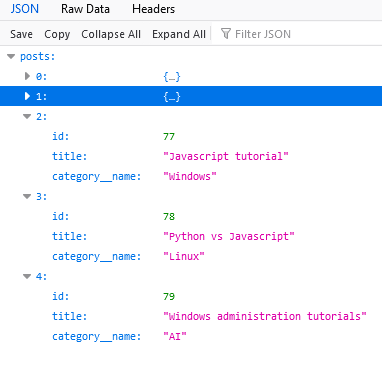This screenshot has width=382, height=365.
Task: Switch to the JSON tab
Action: pos(25,9)
